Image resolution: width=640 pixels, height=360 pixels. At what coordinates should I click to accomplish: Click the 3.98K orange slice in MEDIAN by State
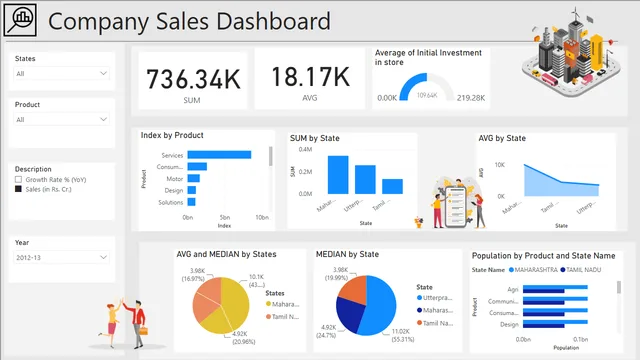coord(354,290)
